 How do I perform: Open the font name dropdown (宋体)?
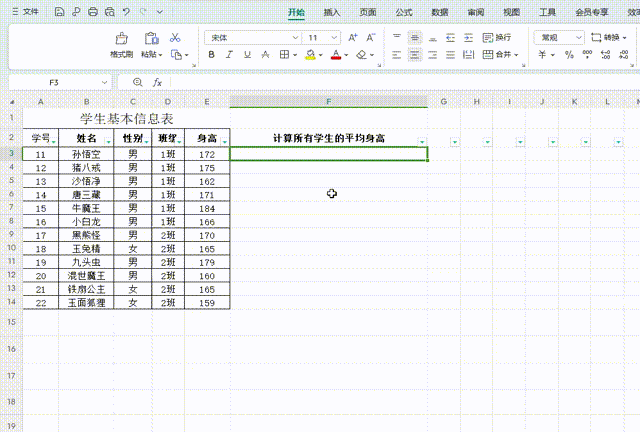click(x=296, y=38)
